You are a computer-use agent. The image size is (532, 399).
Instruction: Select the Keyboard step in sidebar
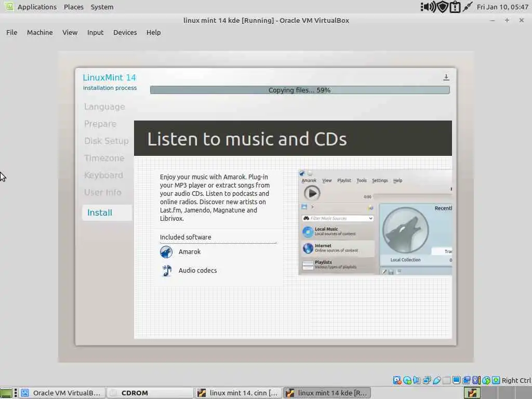point(103,176)
